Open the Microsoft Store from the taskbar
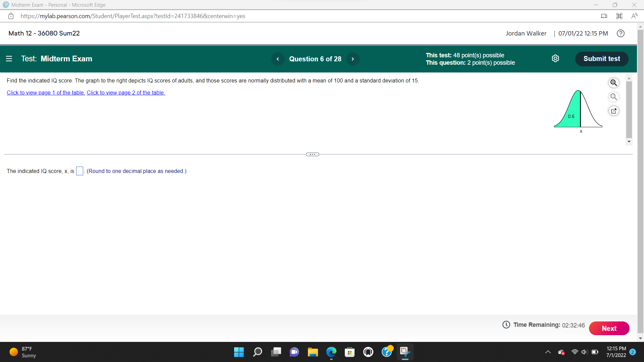 [350, 352]
